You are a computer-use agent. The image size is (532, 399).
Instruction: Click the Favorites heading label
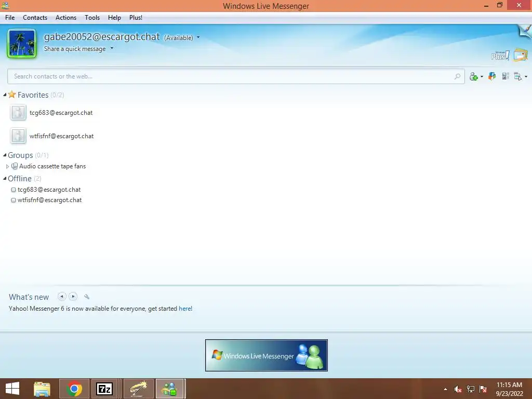pyautogui.click(x=33, y=95)
